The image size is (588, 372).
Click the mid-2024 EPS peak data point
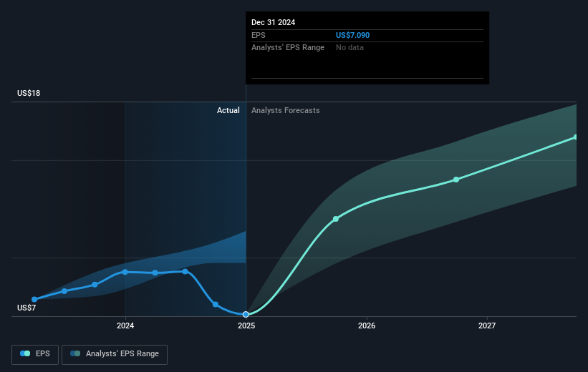185,271
